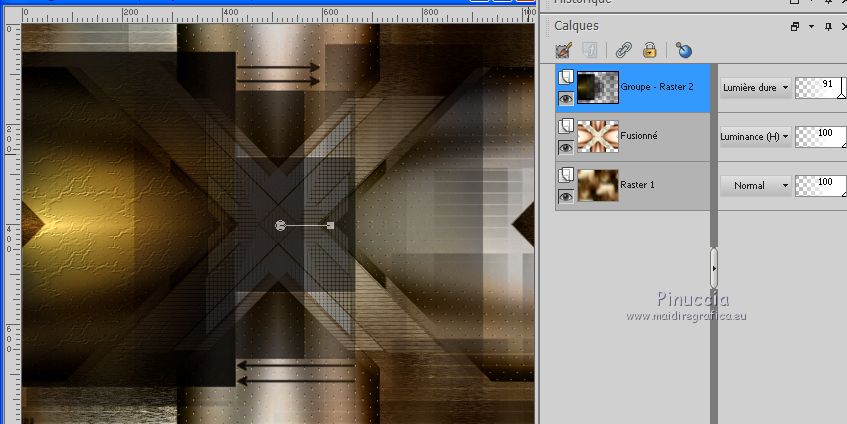Hide the Groupe - Raster 2 layer
This screenshot has width=847, height=424.
pos(566,99)
